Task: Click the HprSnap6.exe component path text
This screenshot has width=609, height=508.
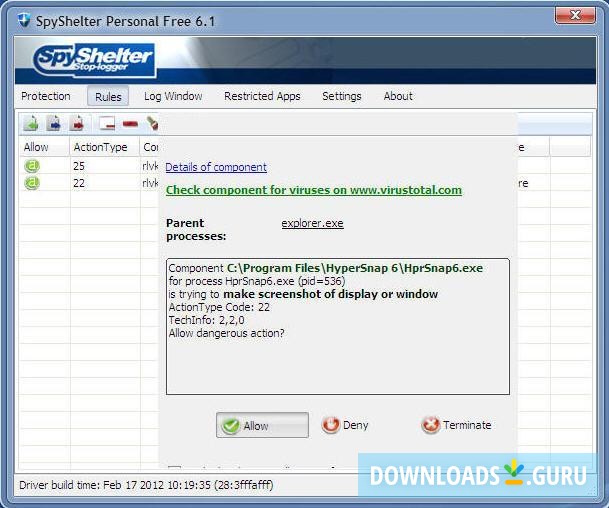Action: pos(355,268)
